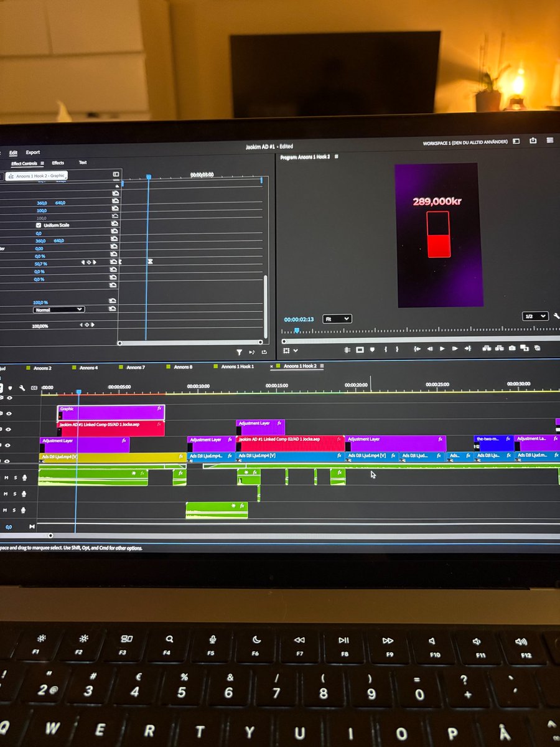Switch to the Annons 7 sequence tab
Viewport: 560px width, 747px height.
(136, 367)
